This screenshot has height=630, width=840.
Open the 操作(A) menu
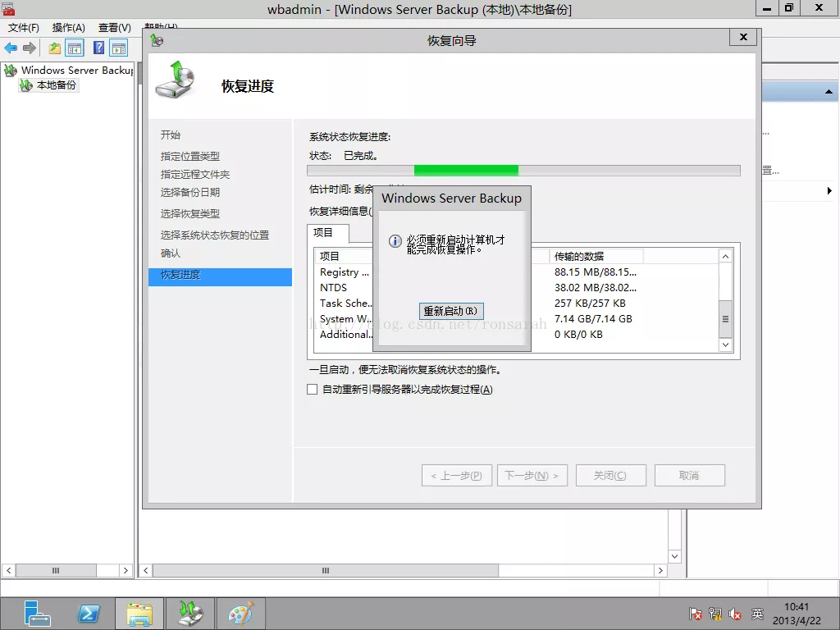[x=69, y=28]
